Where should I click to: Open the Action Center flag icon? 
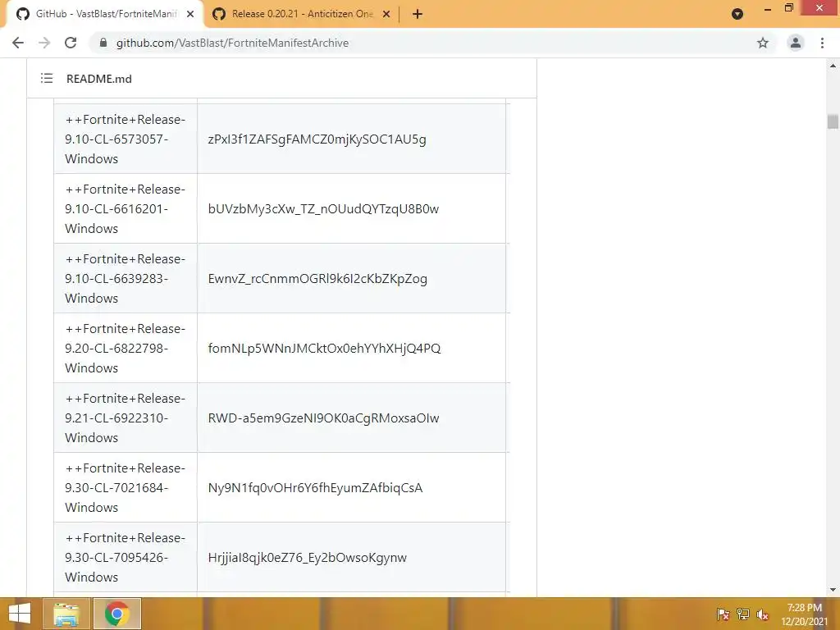tap(723, 614)
